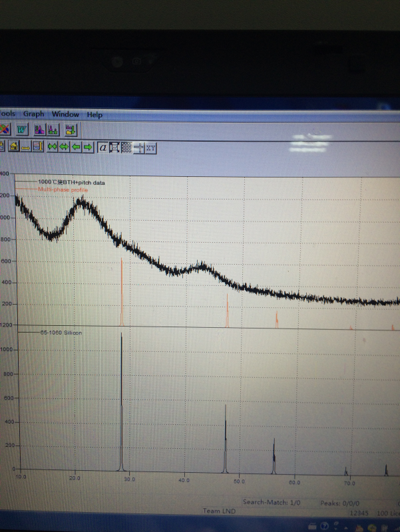Click the '1000℃ BTH+pitch data' legend label
400x532 pixels.
[x=71, y=182]
